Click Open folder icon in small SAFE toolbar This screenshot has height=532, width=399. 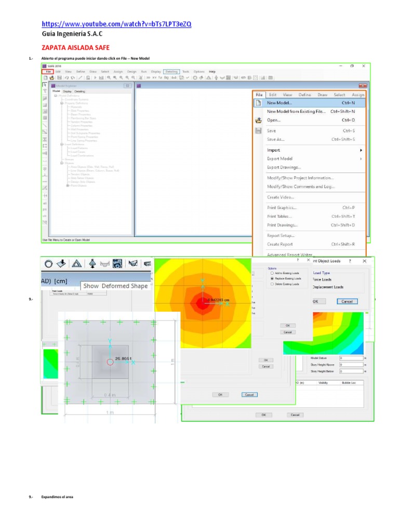coord(51,78)
